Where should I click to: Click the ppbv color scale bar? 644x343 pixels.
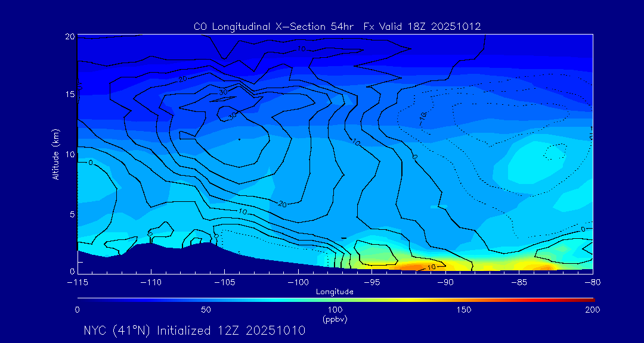(x=336, y=300)
